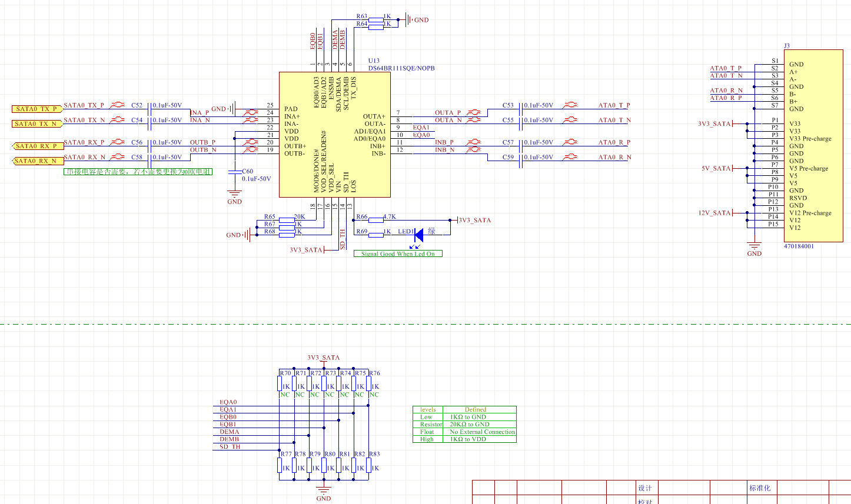
Task: Click the 标准化 title block cell
Action: (760, 488)
